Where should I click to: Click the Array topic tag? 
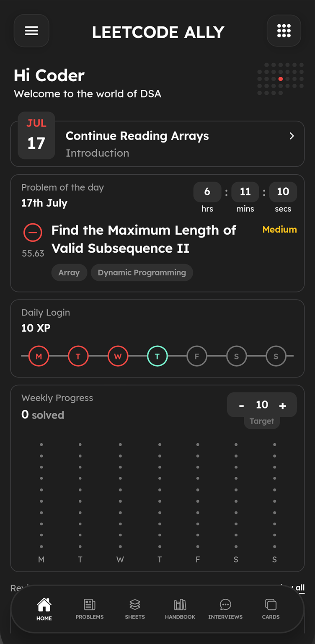69,273
